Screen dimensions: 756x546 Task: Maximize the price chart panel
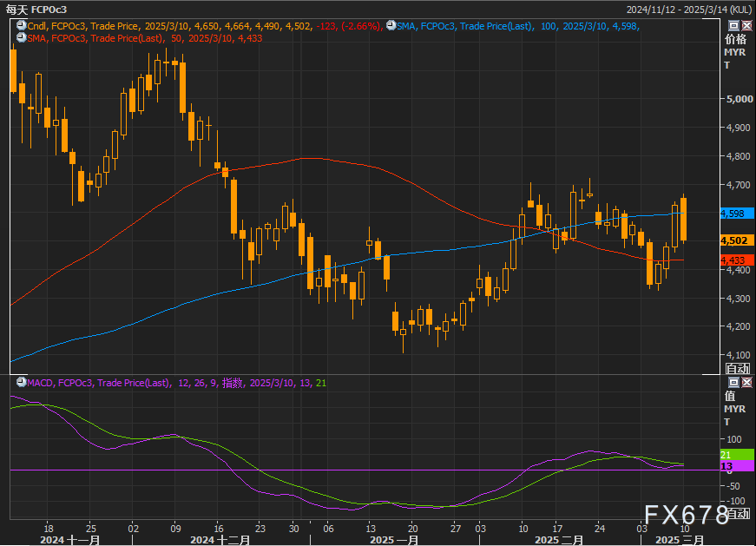pyautogui.click(x=734, y=27)
